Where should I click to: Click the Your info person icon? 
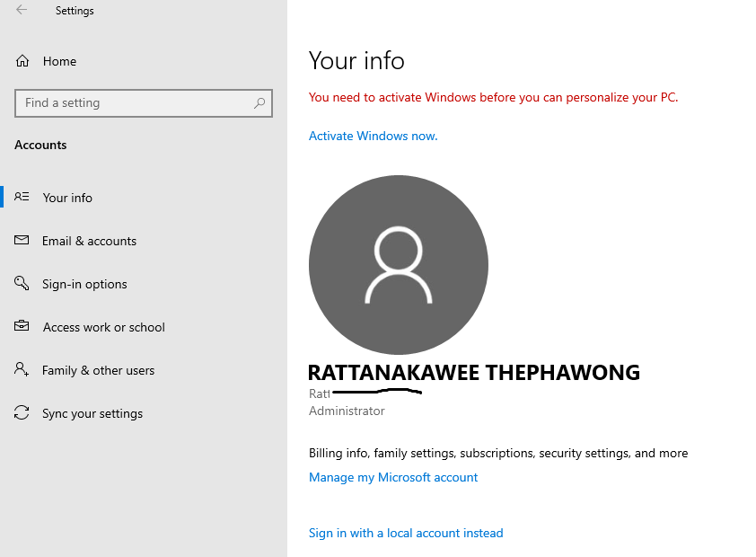tap(22, 197)
